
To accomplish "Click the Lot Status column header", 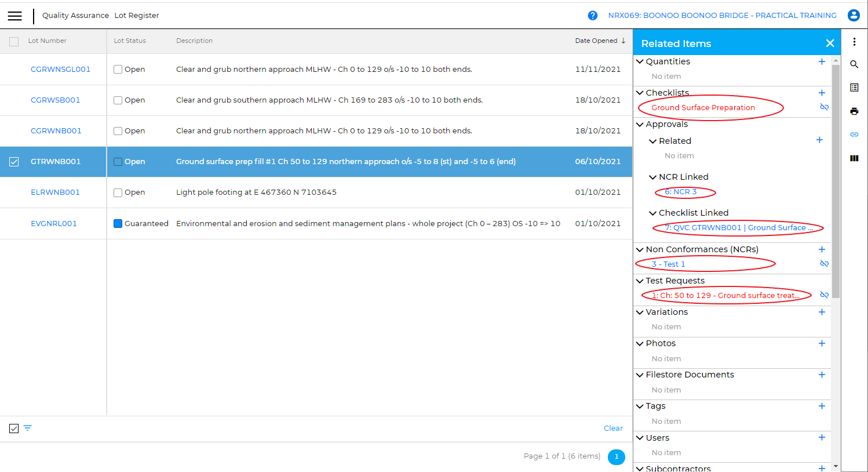I will coord(130,41).
